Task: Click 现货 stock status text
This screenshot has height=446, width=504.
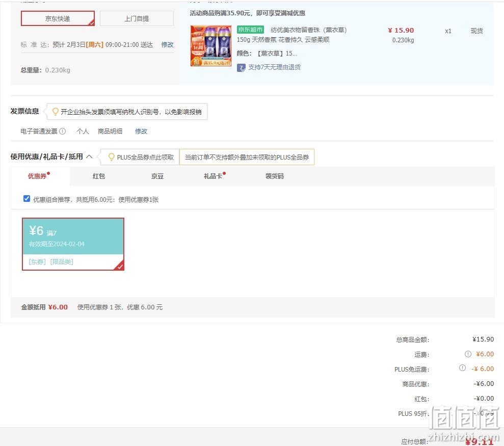Action: point(476,31)
